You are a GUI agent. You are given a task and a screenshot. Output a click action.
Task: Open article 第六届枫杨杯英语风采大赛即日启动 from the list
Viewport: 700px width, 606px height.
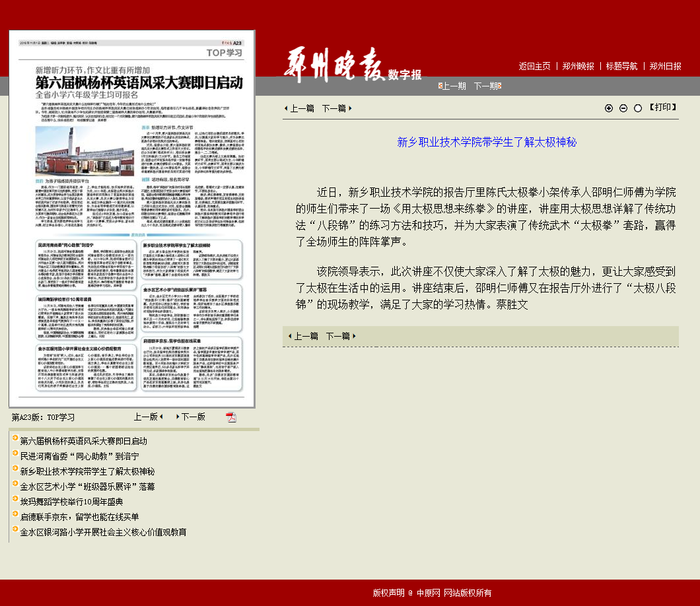tap(83, 441)
